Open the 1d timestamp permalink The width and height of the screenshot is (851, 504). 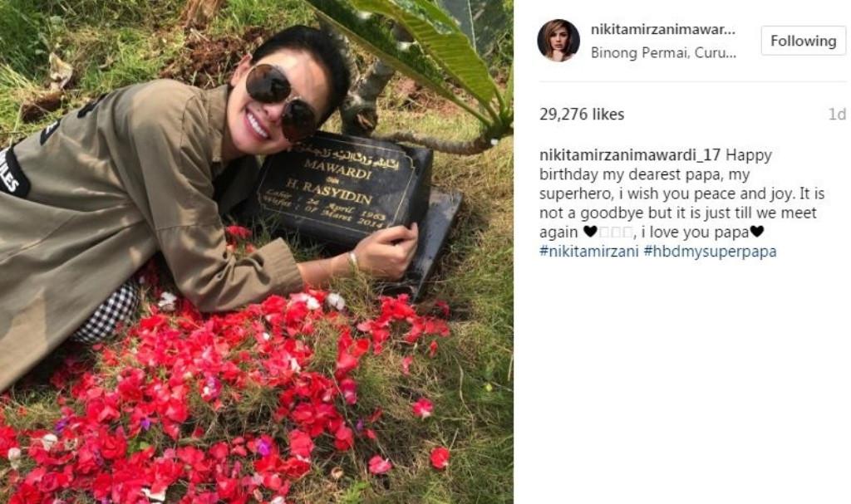coord(837,114)
